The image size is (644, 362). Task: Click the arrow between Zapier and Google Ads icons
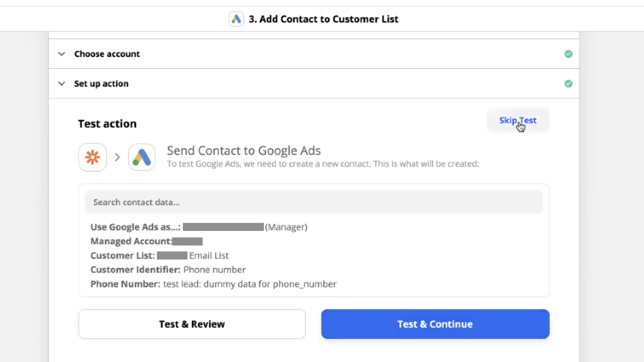coord(117,157)
